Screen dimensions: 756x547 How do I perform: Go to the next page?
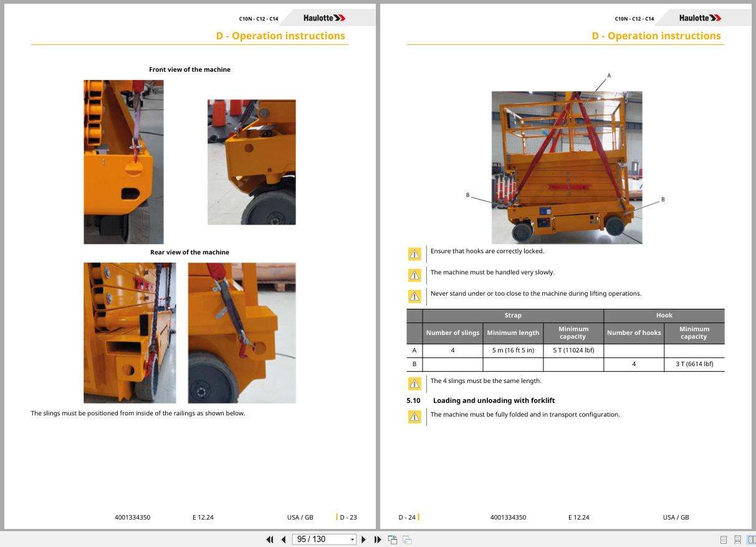pyautogui.click(x=364, y=540)
